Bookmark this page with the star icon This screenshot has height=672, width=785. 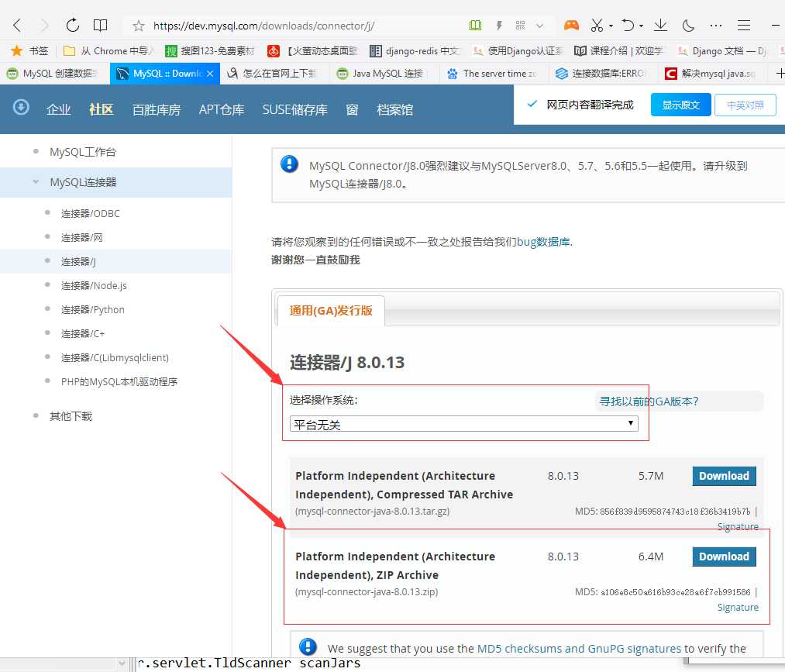139,26
